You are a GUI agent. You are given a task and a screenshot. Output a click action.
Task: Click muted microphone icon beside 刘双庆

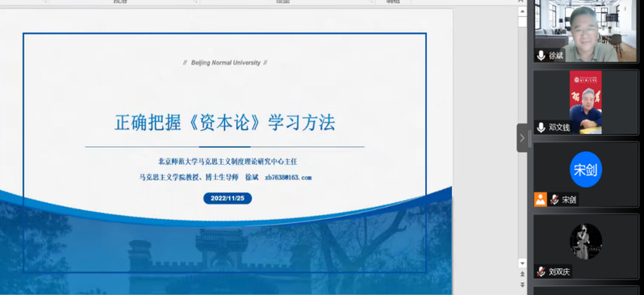click(x=542, y=272)
